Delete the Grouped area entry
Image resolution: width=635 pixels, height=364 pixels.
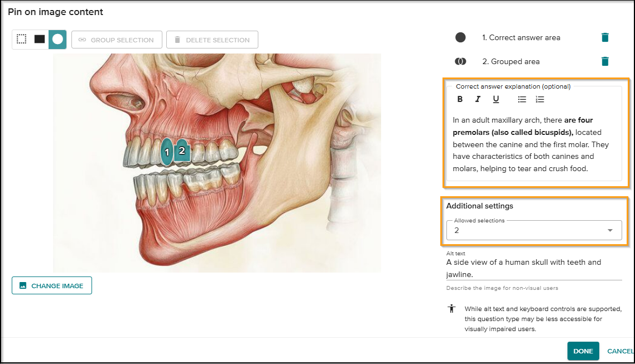click(x=605, y=62)
